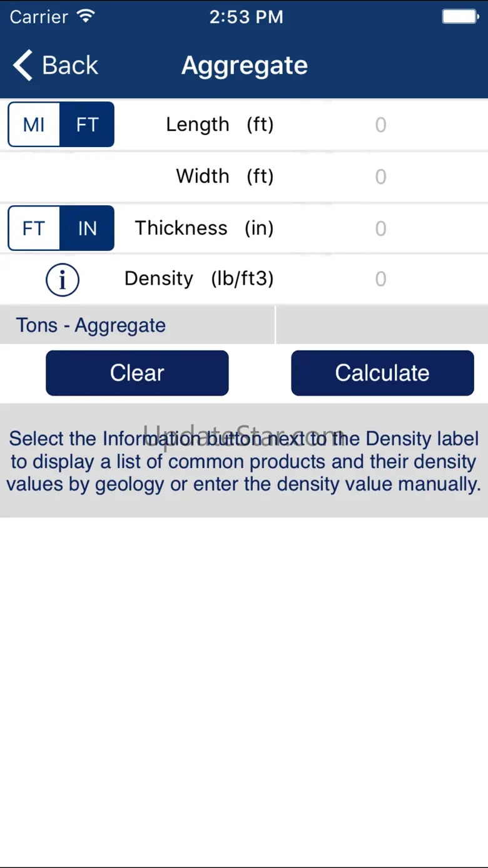Tap the 2:53 PM clock
The width and height of the screenshot is (488, 868).
246,17
